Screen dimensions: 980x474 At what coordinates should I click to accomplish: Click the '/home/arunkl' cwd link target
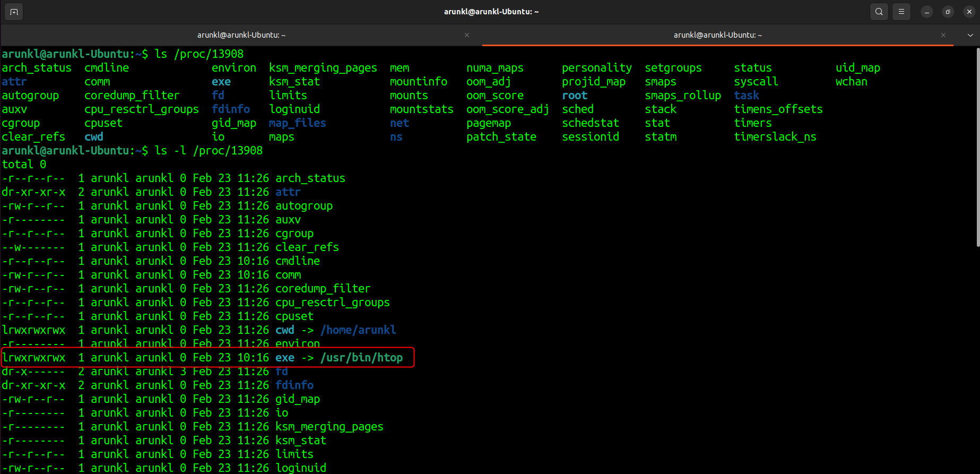358,330
